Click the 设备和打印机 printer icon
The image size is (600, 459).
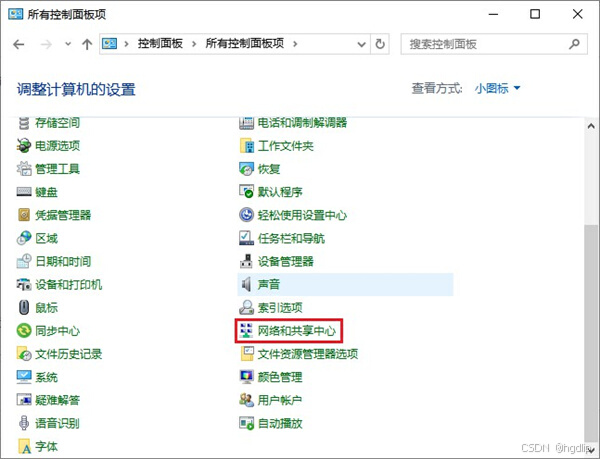pos(24,284)
